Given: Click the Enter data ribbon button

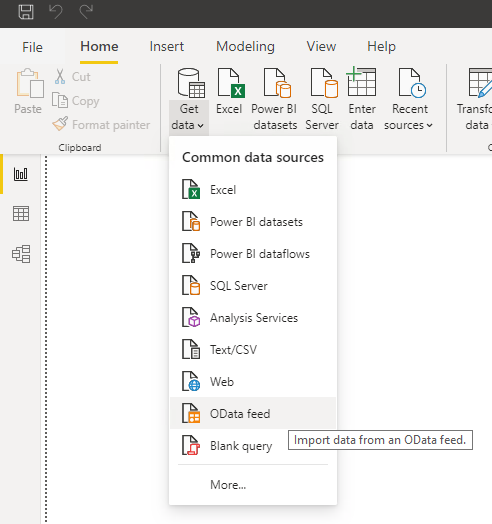Looking at the screenshot, I should pos(362,99).
